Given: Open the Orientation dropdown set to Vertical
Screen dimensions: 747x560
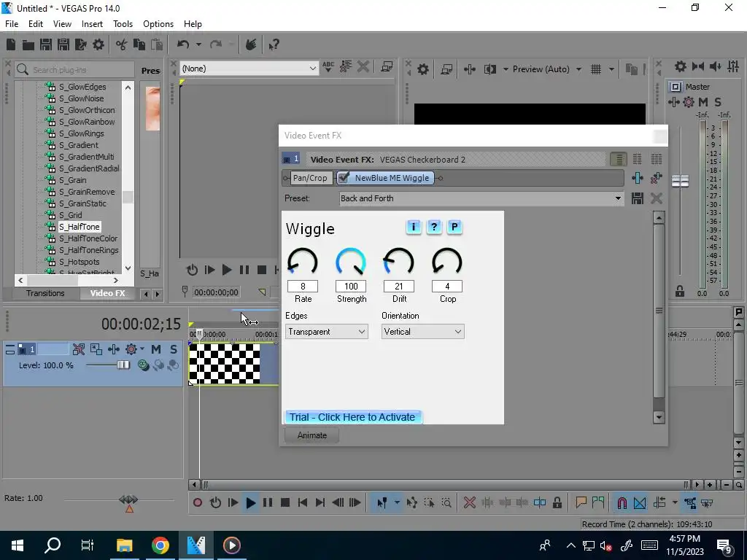Looking at the screenshot, I should [422, 332].
